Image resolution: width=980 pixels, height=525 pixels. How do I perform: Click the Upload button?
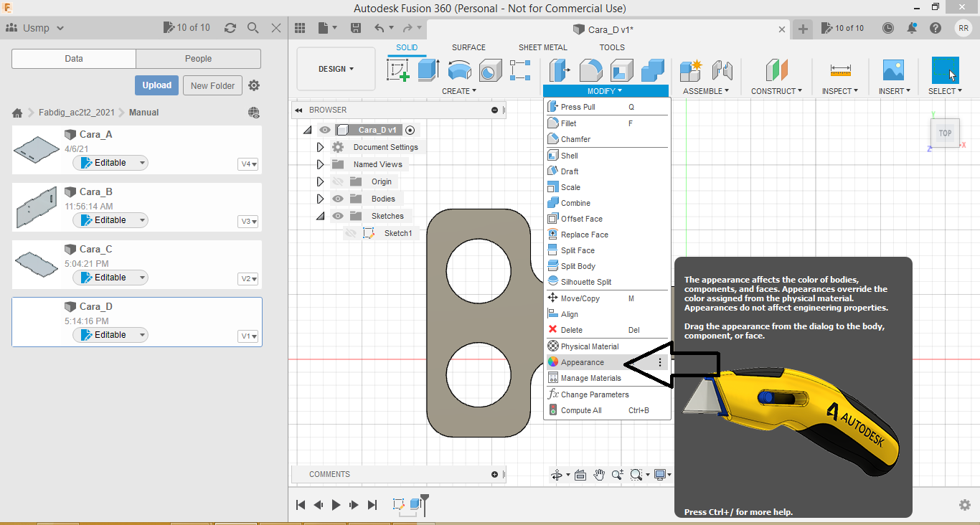point(156,85)
